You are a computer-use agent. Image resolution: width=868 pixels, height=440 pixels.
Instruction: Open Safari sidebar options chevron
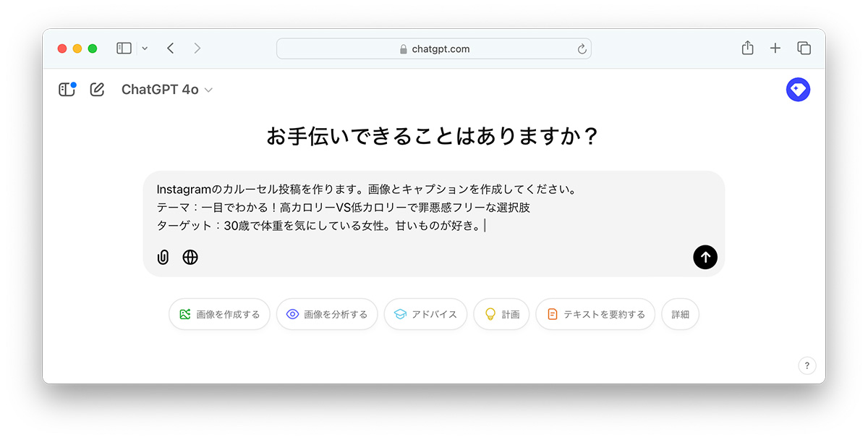coord(145,48)
